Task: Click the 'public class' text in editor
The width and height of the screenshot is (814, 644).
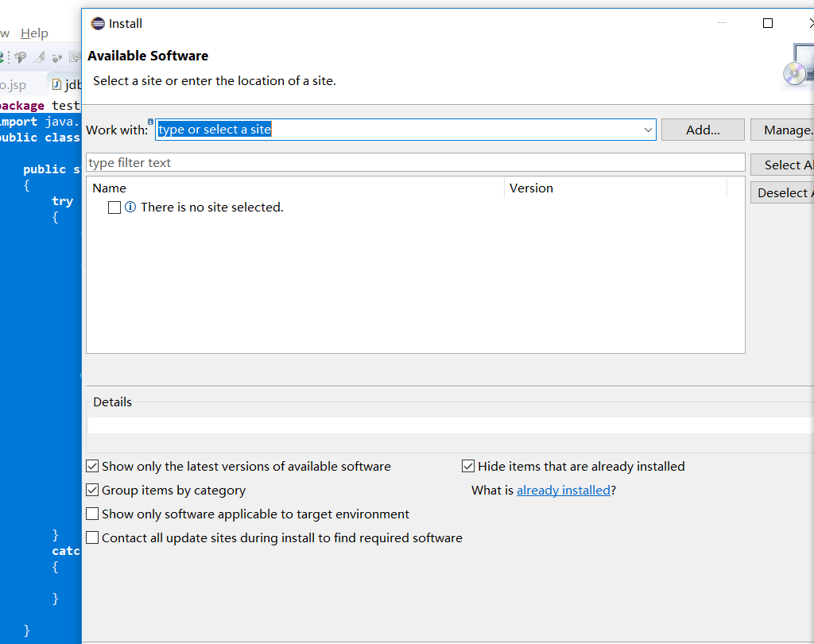Action: (x=40, y=138)
